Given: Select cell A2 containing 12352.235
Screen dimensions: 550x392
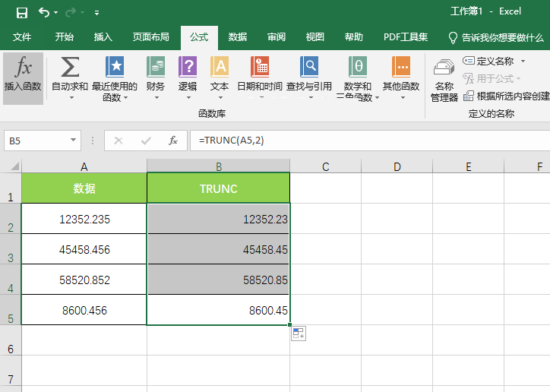Looking at the screenshot, I should pyautogui.click(x=84, y=219).
